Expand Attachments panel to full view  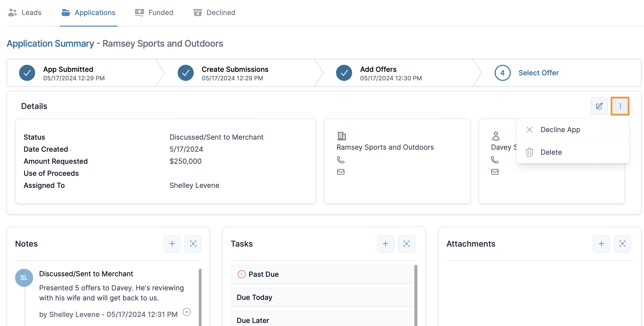tap(622, 244)
